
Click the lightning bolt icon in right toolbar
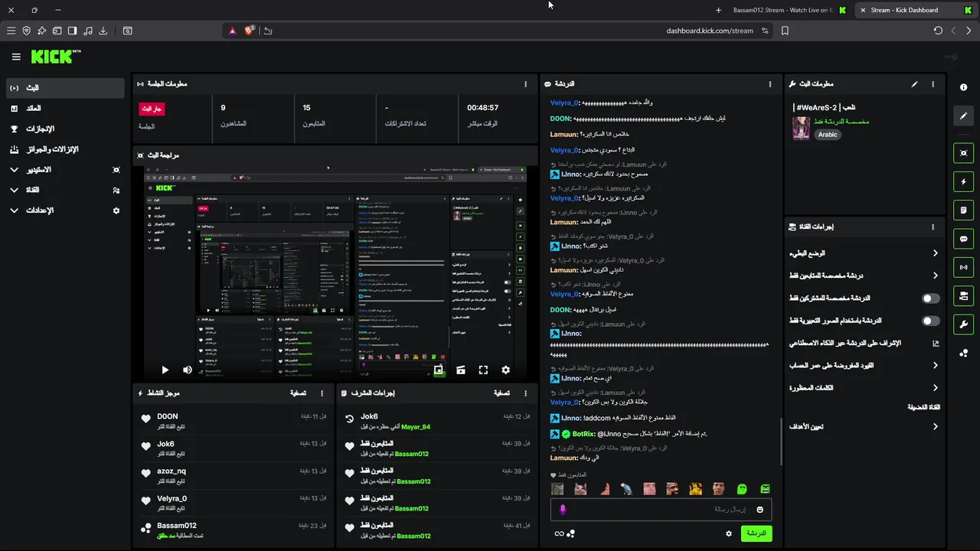coord(964,182)
